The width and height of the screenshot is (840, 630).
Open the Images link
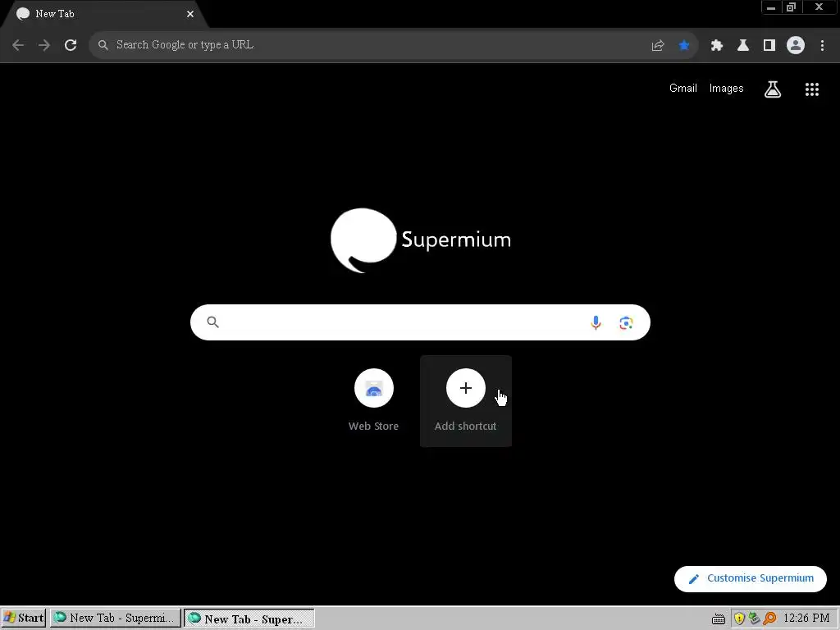pos(726,89)
